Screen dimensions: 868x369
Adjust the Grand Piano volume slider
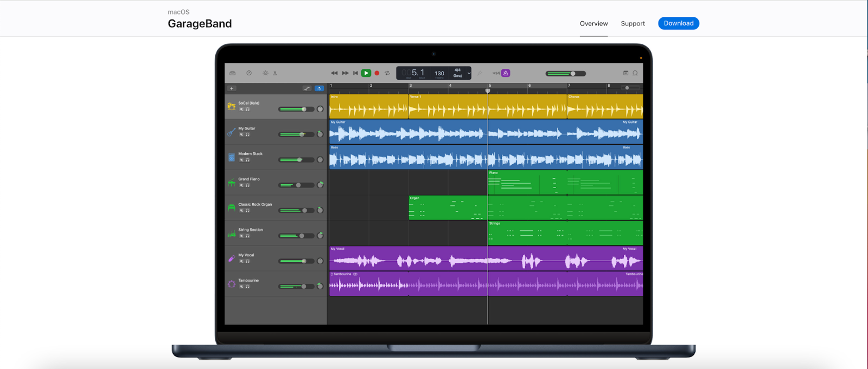click(296, 185)
